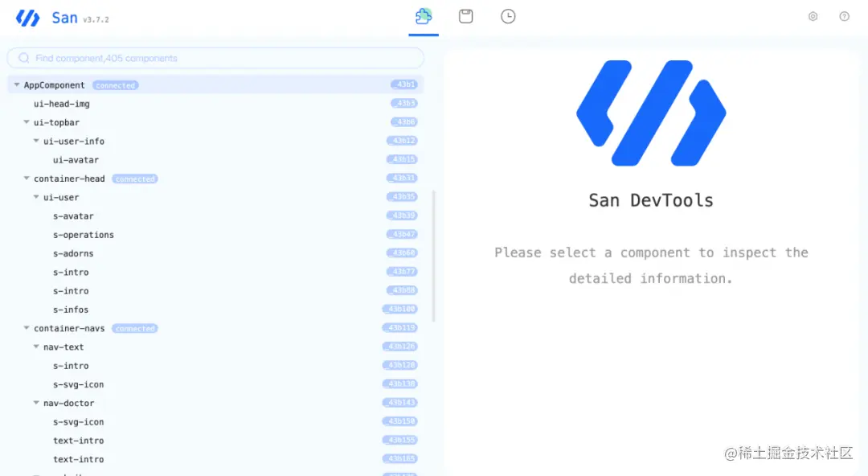The height and width of the screenshot is (476, 868).
Task: Collapse the container-navs node arrow
Action: (x=27, y=328)
